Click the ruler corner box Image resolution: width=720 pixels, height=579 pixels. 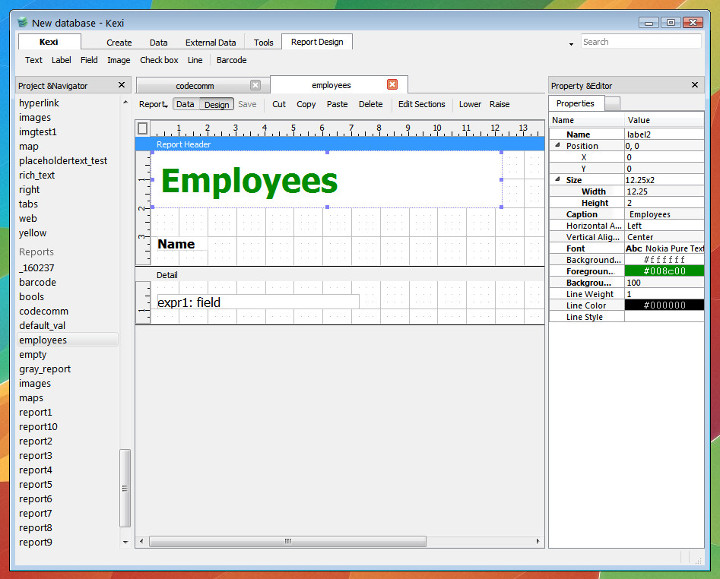point(143,128)
